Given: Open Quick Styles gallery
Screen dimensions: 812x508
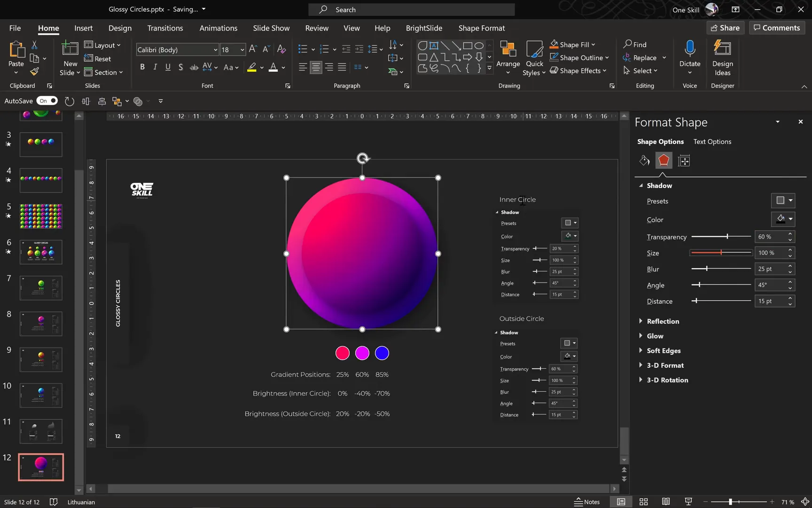Looking at the screenshot, I should (534, 58).
